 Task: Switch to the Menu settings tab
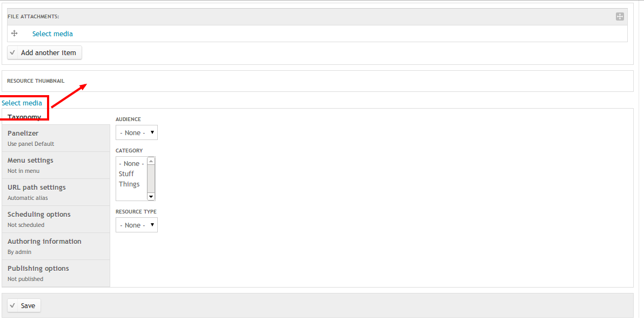56,165
